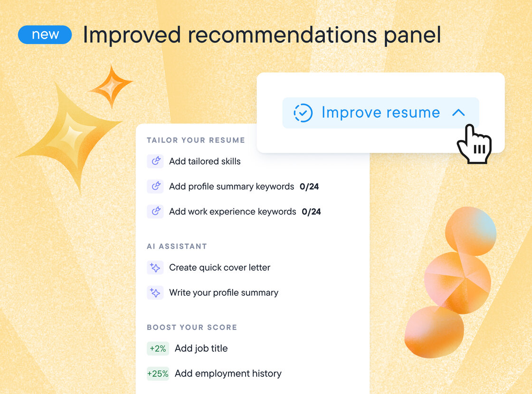The height and width of the screenshot is (394, 532).
Task: Click the checkmark circle icon beside Improve resume
Action: point(304,113)
